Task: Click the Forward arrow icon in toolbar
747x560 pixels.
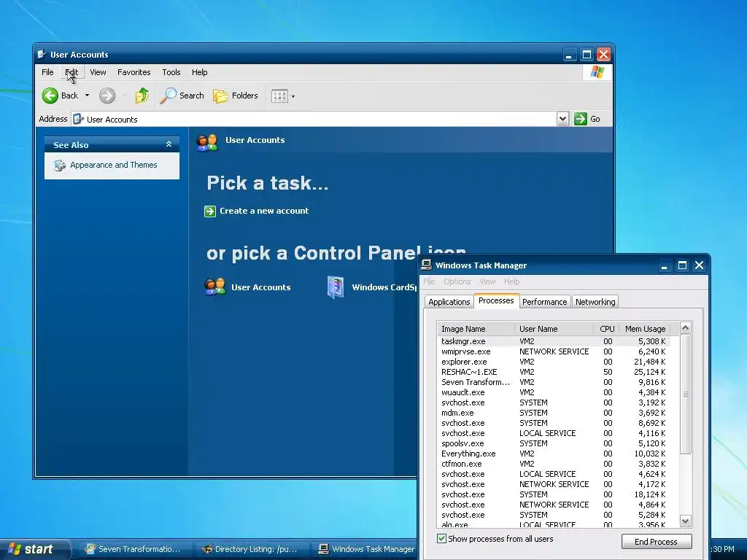Action: coord(107,96)
